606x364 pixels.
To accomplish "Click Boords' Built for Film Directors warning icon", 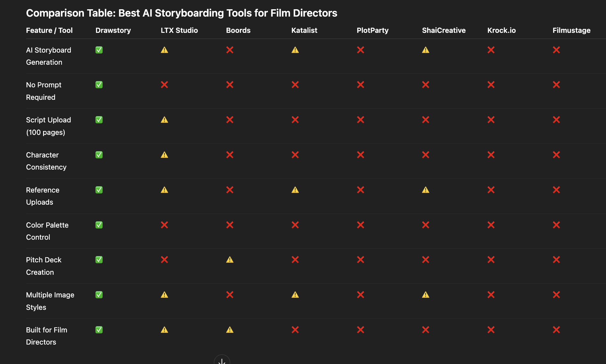I will click(230, 330).
